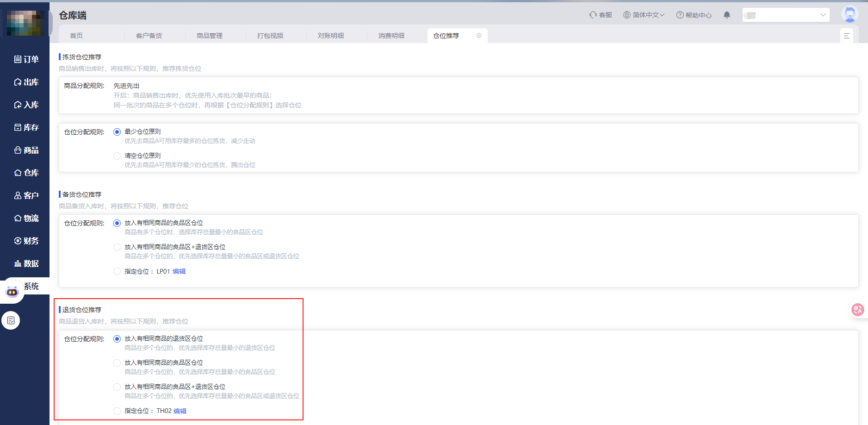
Task: Open the help center question icon
Action: point(680,15)
